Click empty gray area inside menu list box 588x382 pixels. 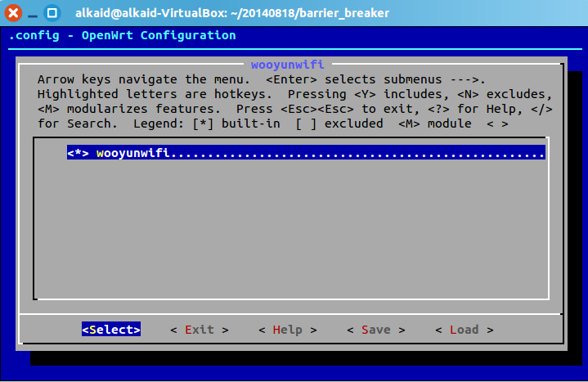click(291, 229)
